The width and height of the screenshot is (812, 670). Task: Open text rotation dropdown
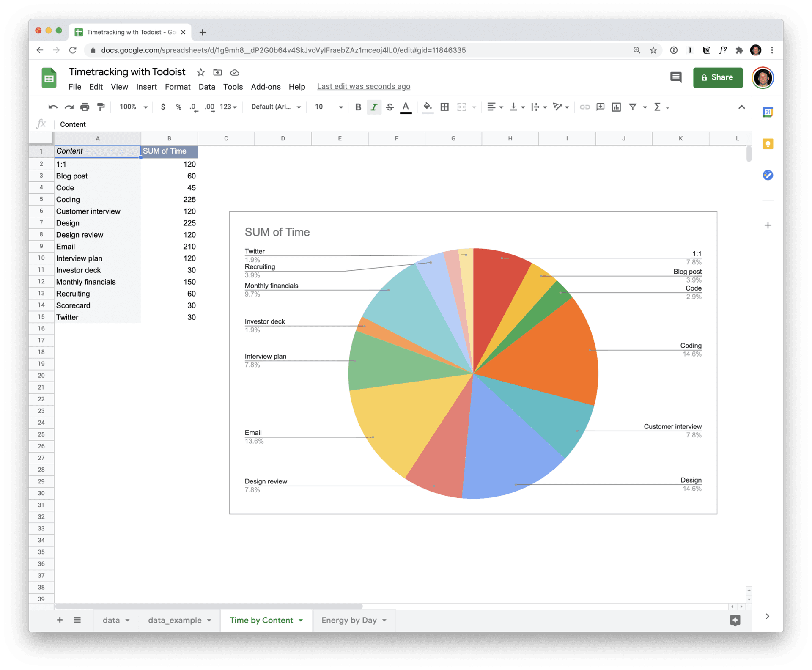click(561, 107)
